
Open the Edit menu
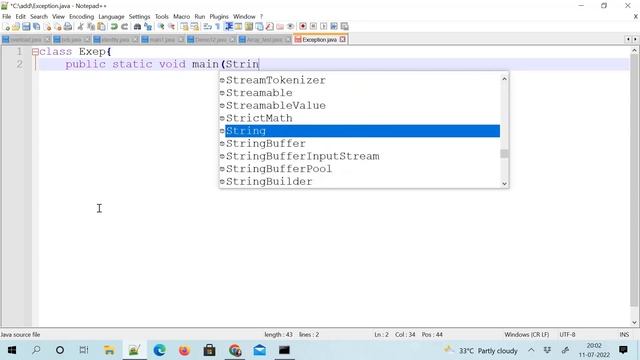click(x=20, y=17)
